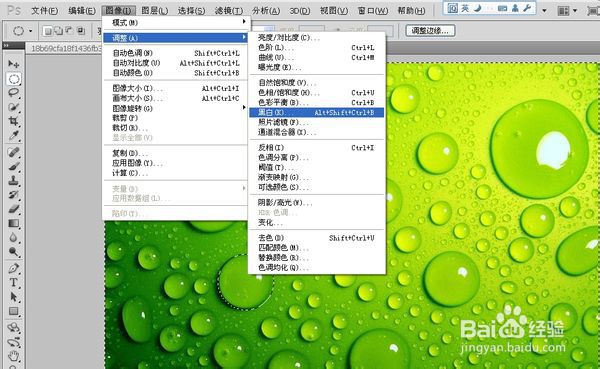Select the 3D Object Rotate tool

(14, 328)
